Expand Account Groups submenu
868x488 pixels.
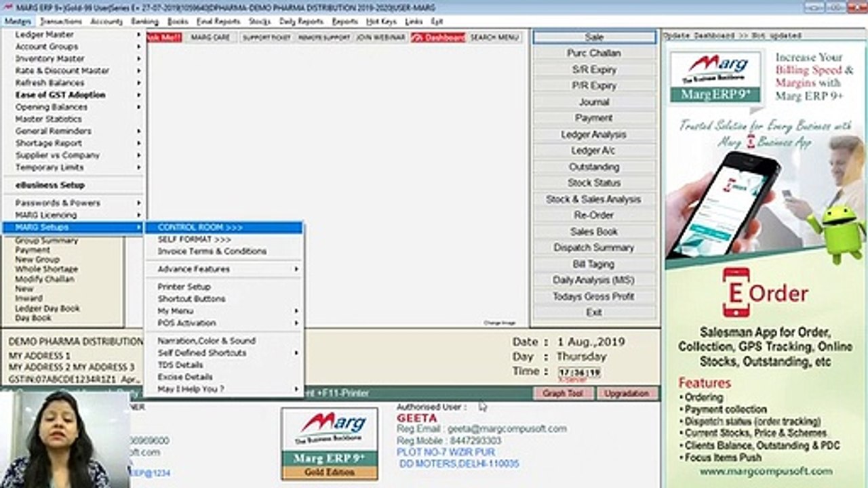tap(74, 47)
